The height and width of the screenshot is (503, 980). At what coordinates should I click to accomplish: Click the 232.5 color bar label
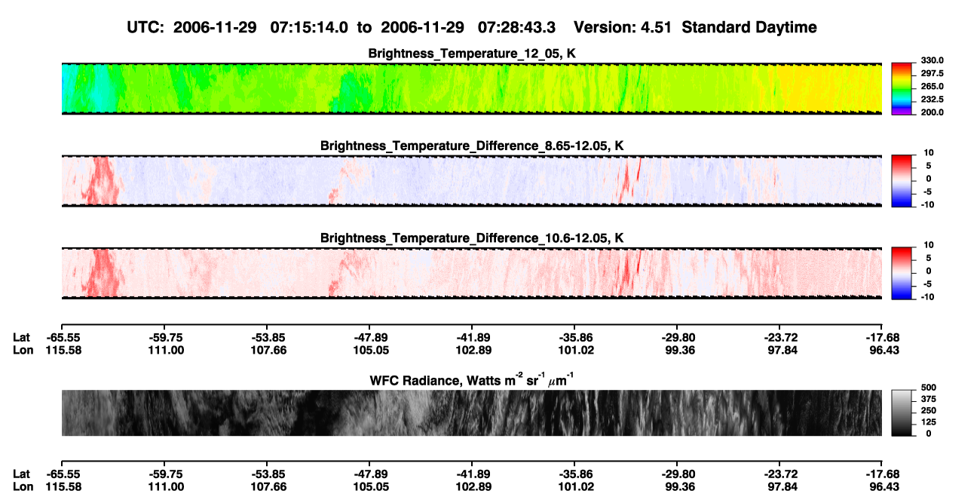932,100
